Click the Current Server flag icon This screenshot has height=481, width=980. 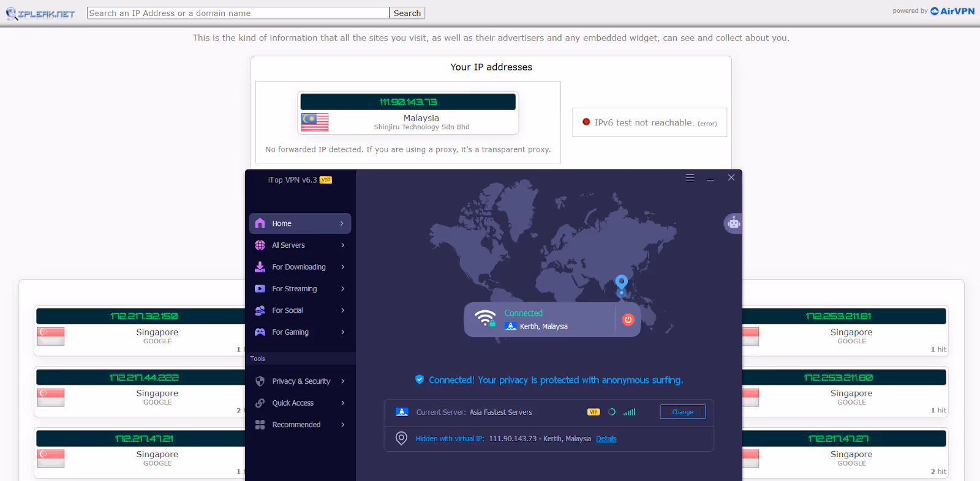point(402,412)
